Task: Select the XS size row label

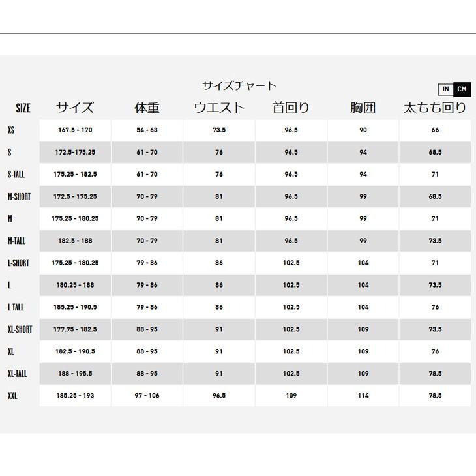Action: tap(11, 130)
